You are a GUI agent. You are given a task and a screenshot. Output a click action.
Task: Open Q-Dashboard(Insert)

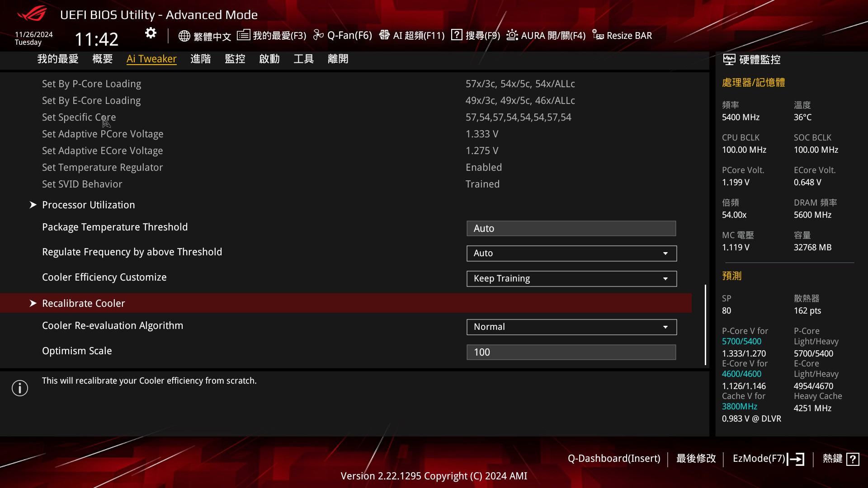coord(614,459)
